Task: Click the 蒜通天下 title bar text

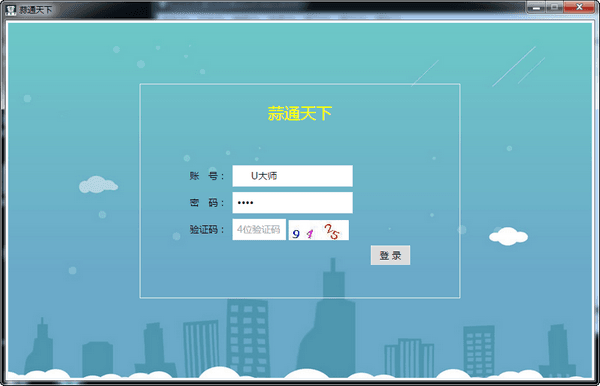Action: point(36,10)
